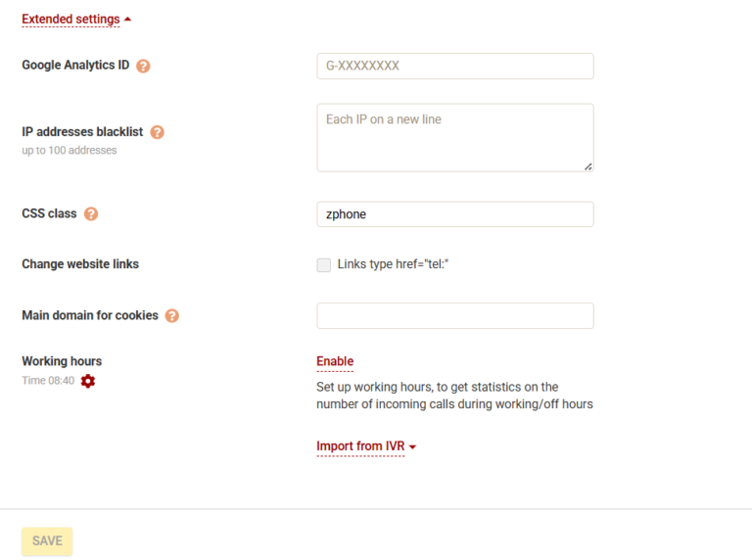Click the Working hours label
The image size is (752, 560).
[x=62, y=361]
